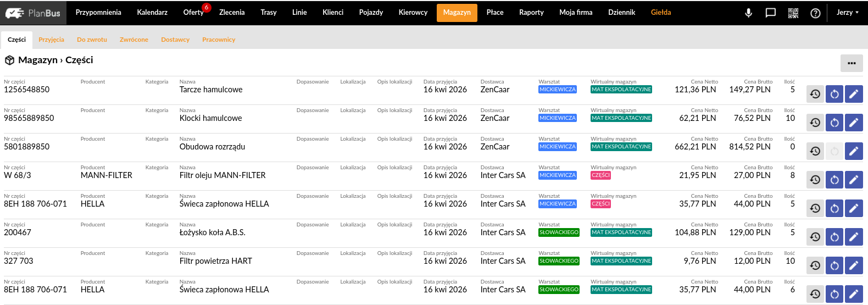Click the PlanBus logo
This screenshot has width=868, height=305.
pyautogui.click(x=33, y=13)
